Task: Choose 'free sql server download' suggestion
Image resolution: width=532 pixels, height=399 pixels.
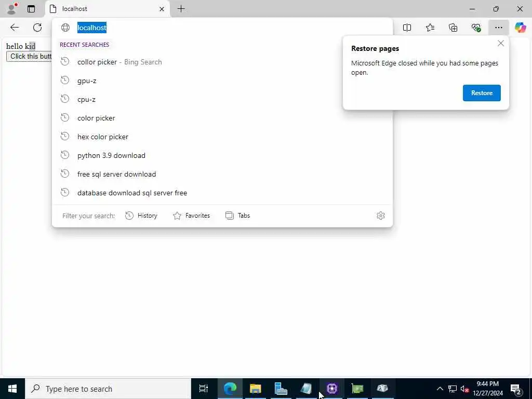Action: (x=222, y=174)
